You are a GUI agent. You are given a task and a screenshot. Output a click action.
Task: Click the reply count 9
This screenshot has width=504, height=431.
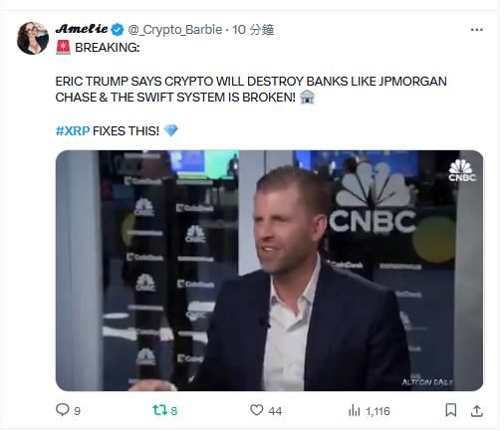point(77,411)
